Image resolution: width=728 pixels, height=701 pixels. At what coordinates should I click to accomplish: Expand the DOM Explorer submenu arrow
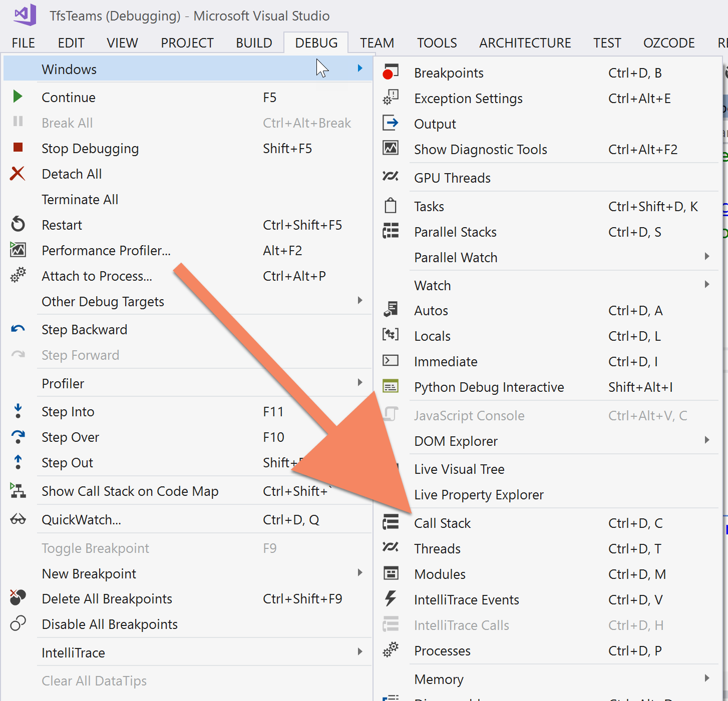(x=707, y=440)
